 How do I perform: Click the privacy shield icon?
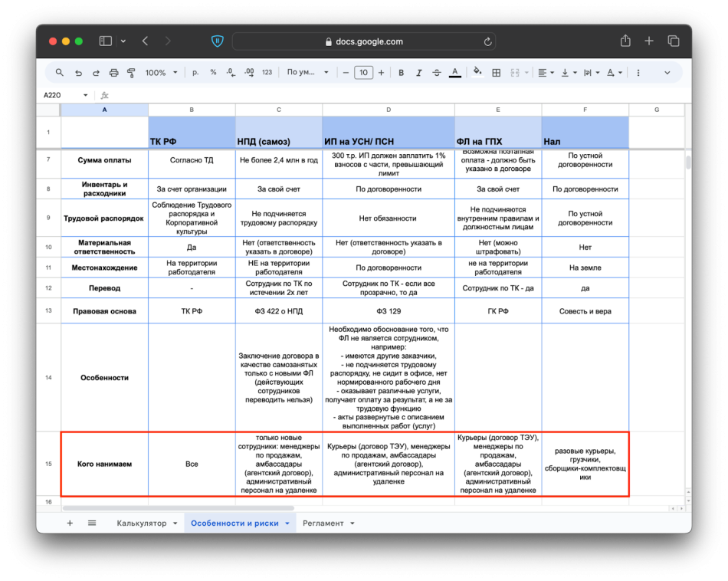(x=217, y=41)
